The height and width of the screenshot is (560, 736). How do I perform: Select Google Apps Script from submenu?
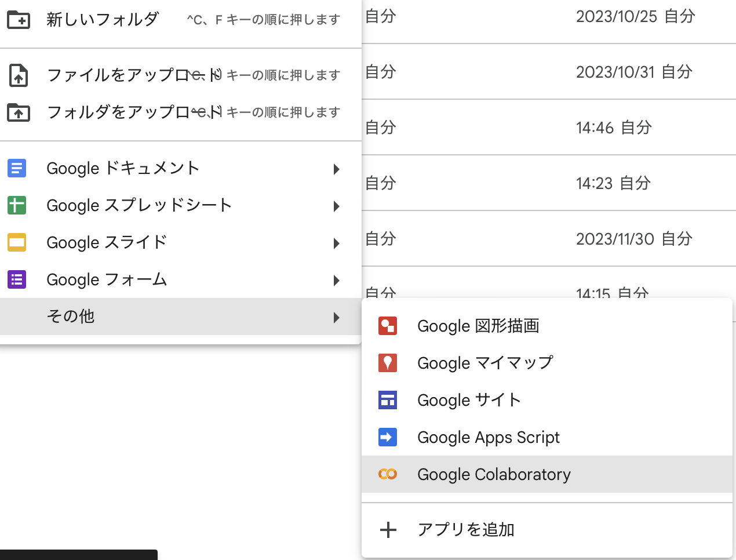(488, 437)
